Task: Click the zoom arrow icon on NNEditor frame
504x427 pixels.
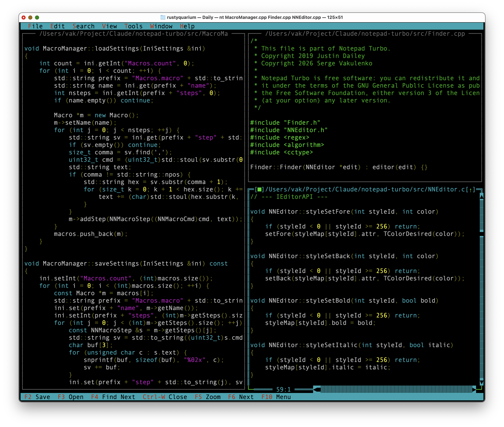Action: point(470,190)
